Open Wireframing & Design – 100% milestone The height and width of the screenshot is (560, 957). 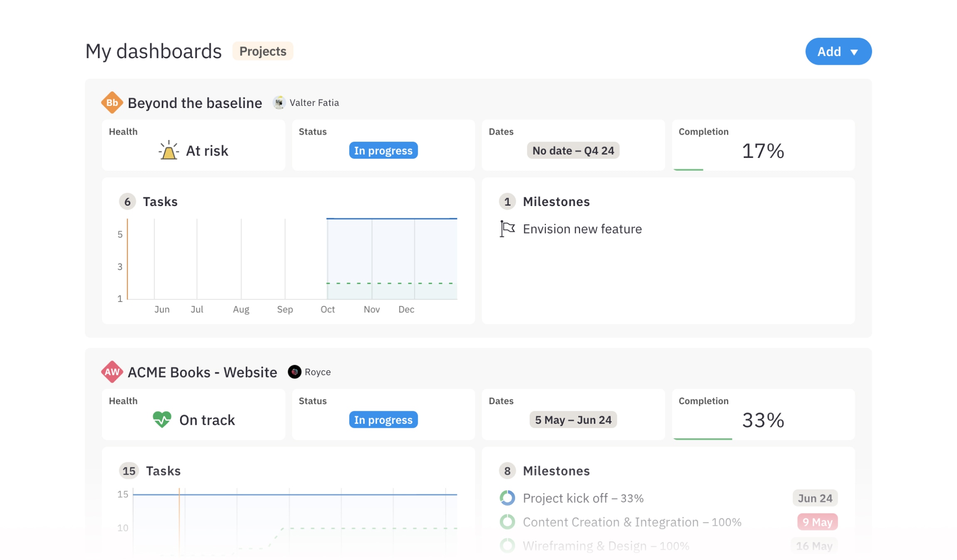click(606, 546)
